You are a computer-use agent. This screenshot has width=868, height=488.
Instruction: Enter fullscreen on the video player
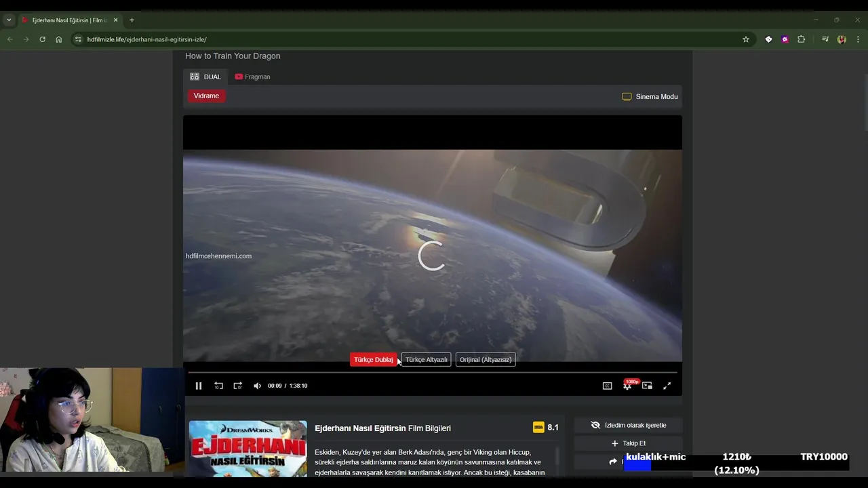(667, 386)
